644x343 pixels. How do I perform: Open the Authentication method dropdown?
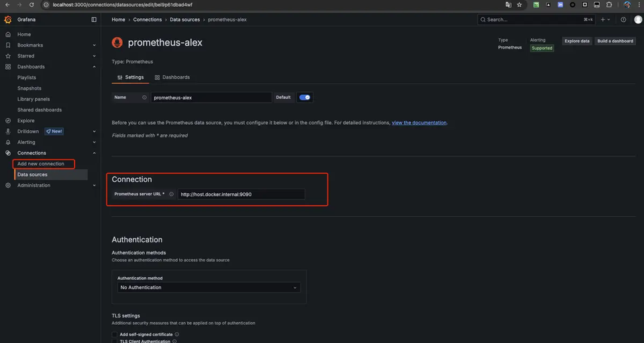pyautogui.click(x=209, y=287)
